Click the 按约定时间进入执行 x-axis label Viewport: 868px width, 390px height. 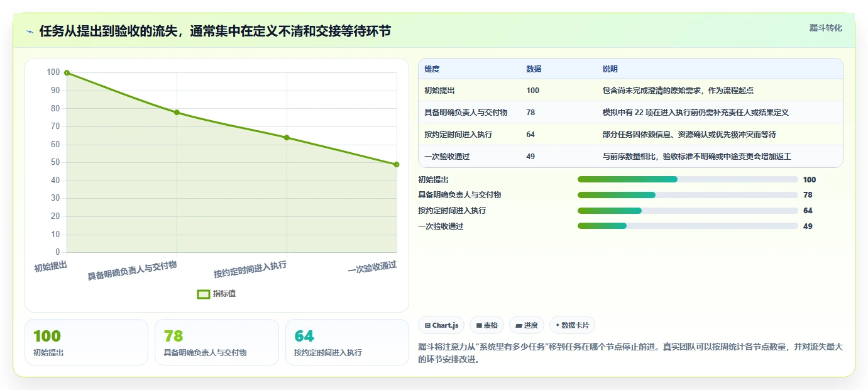pyautogui.click(x=250, y=270)
